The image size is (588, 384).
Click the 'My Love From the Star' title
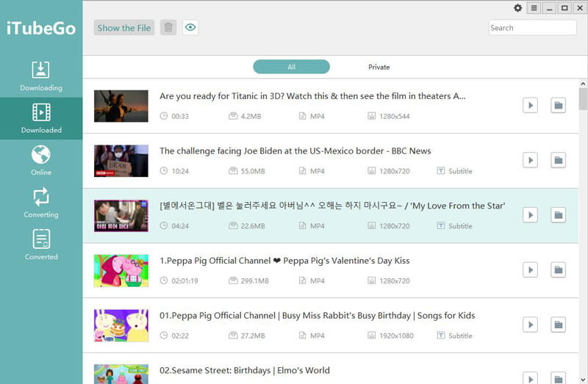coord(332,206)
